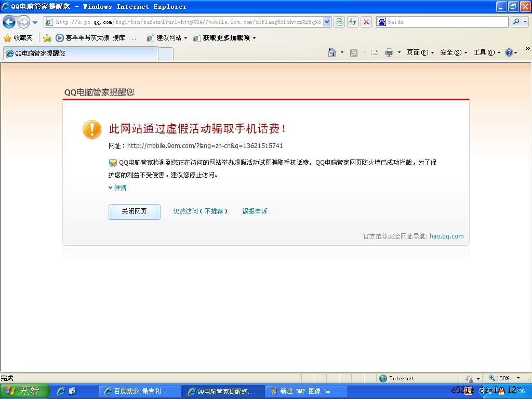Open the 建议网站 favorites bar item
This screenshot has width=532, height=399.
pyautogui.click(x=167, y=38)
